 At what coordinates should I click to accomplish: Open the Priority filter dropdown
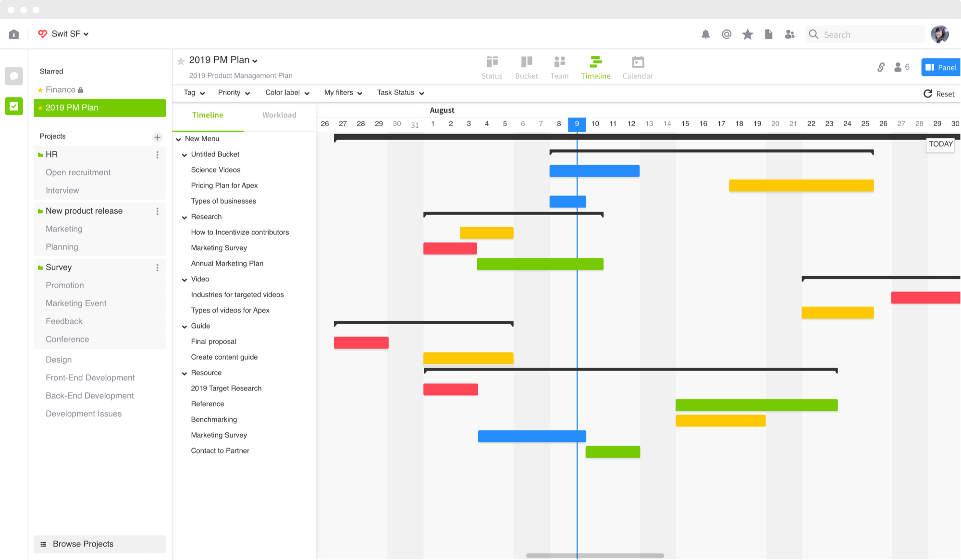coord(234,93)
